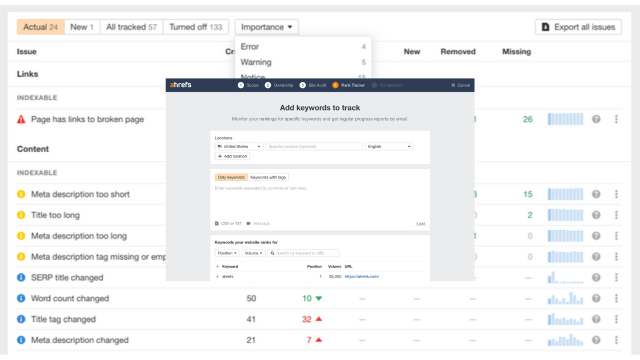Click the history chart for Meta description changed

tap(565, 340)
